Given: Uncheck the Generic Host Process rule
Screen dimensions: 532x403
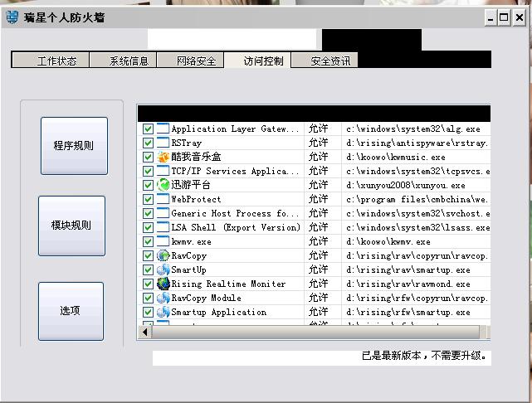Looking at the screenshot, I should pos(148,214).
